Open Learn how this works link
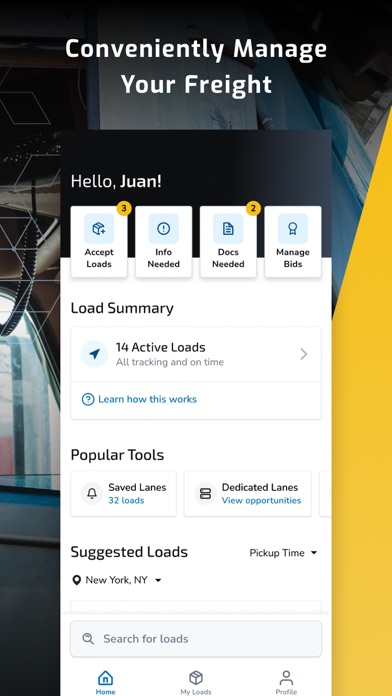The width and height of the screenshot is (392, 696). (x=147, y=399)
